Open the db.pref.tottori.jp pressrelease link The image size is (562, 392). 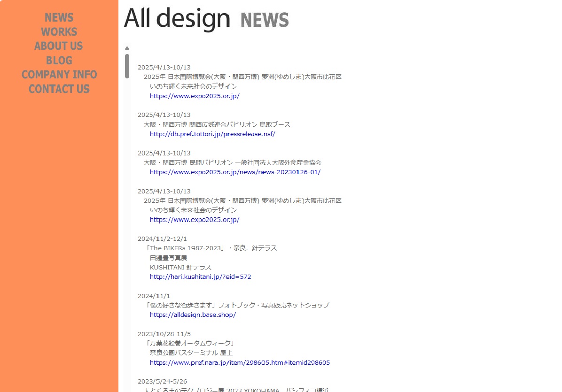[x=212, y=134]
